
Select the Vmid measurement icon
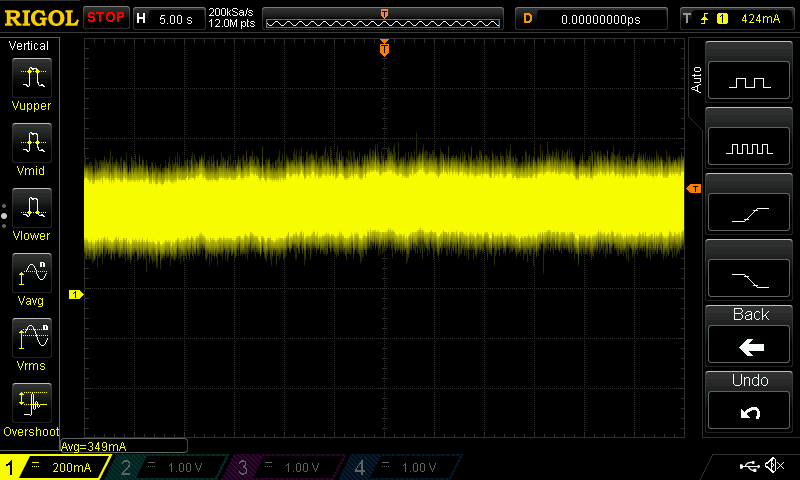click(31, 142)
